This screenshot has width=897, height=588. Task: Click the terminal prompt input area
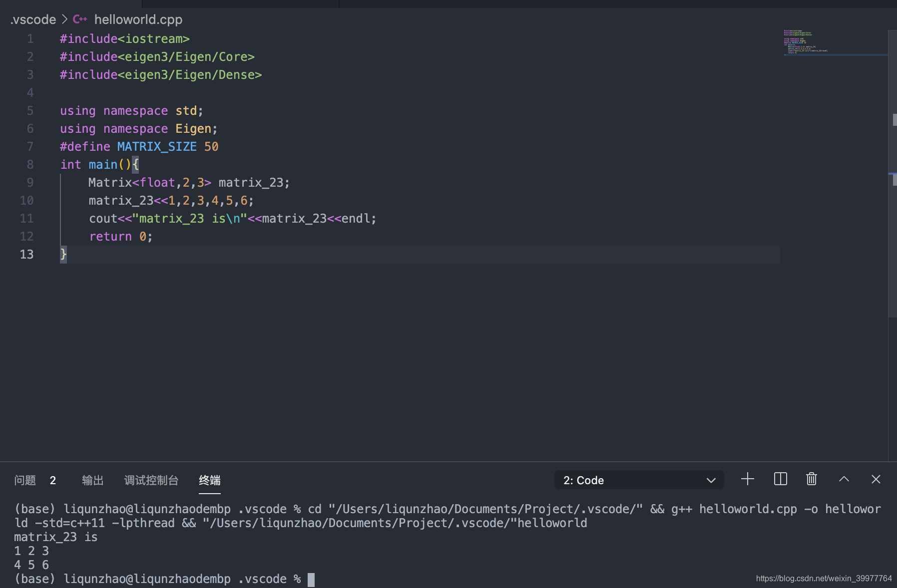point(311,579)
